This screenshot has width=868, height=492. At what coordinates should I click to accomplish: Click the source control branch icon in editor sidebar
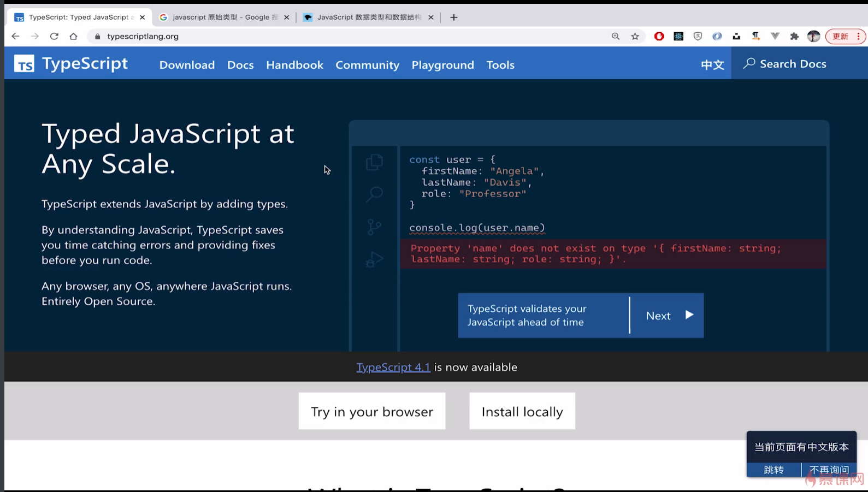pyautogui.click(x=374, y=227)
